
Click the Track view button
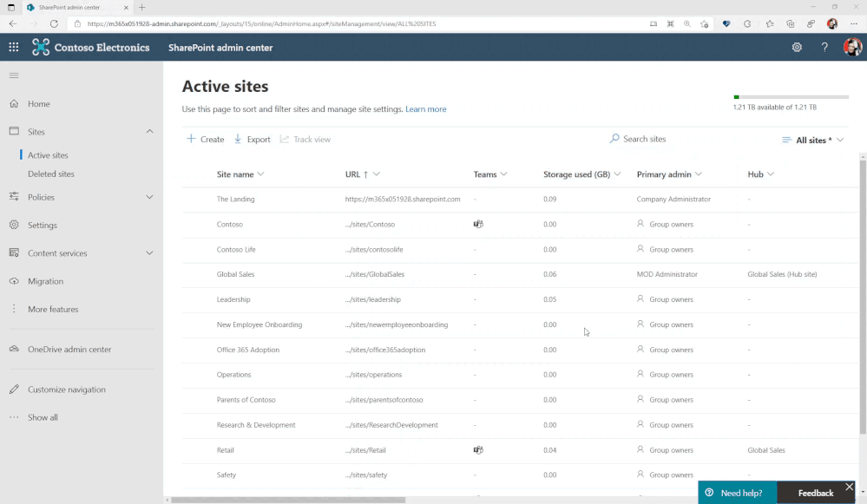tap(305, 140)
